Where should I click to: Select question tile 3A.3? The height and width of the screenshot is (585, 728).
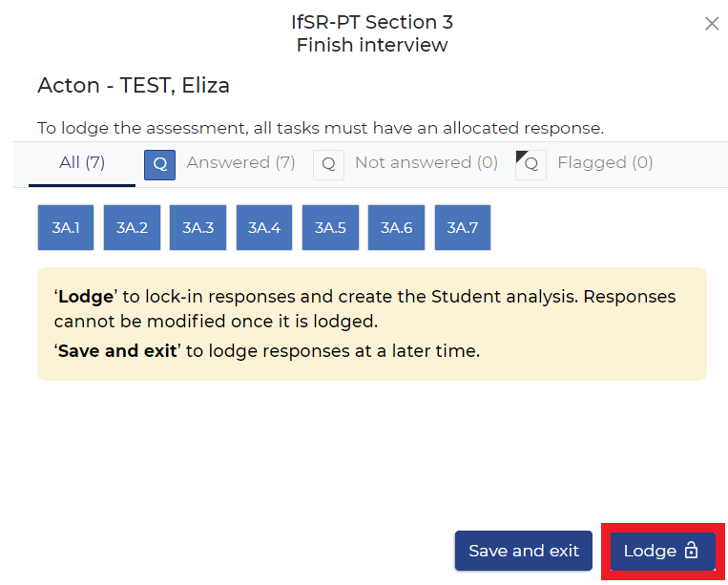pos(198,228)
